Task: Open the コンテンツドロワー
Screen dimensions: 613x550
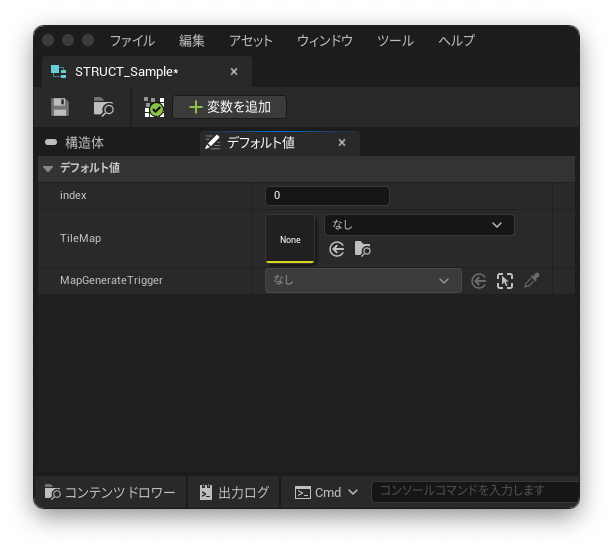Action: point(110,493)
